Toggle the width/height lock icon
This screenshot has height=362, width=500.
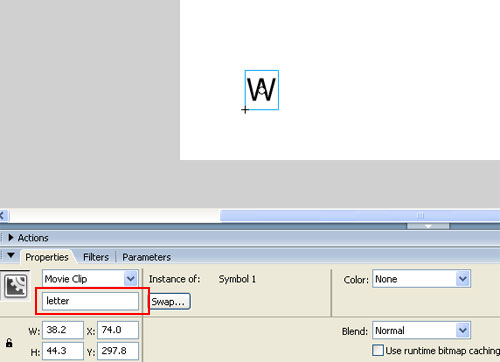click(x=9, y=342)
